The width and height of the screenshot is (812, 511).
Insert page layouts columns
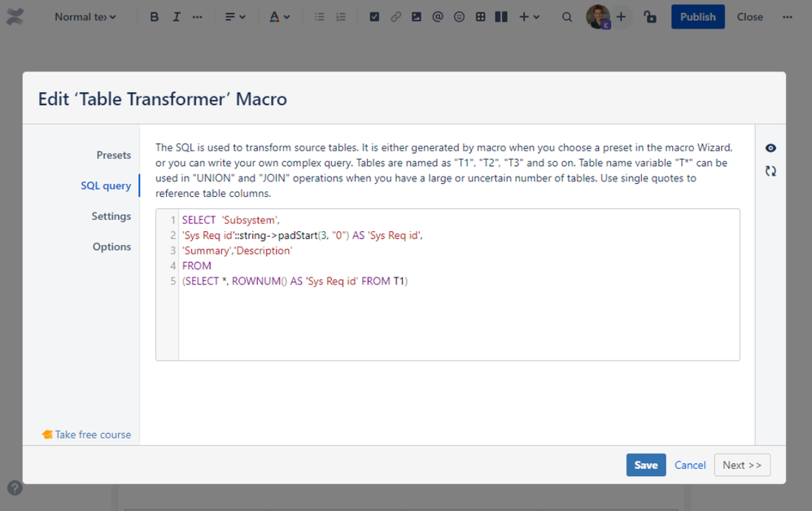(x=501, y=17)
